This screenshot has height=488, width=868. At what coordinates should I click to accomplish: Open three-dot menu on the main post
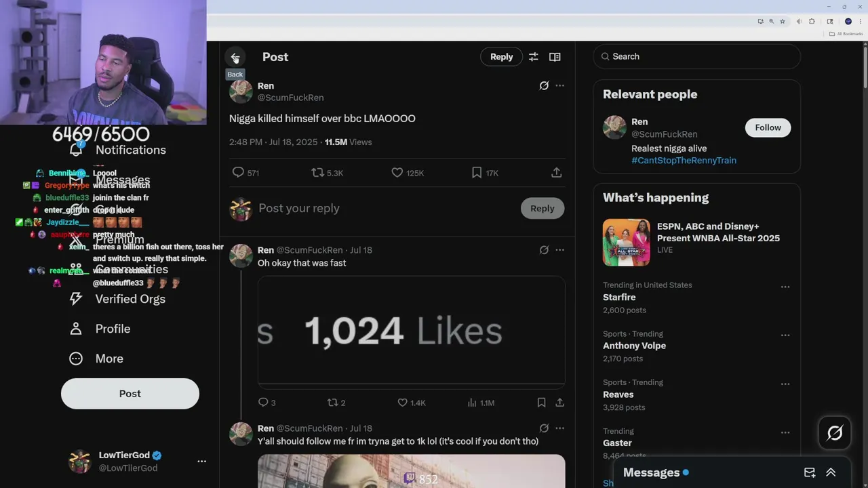point(559,85)
